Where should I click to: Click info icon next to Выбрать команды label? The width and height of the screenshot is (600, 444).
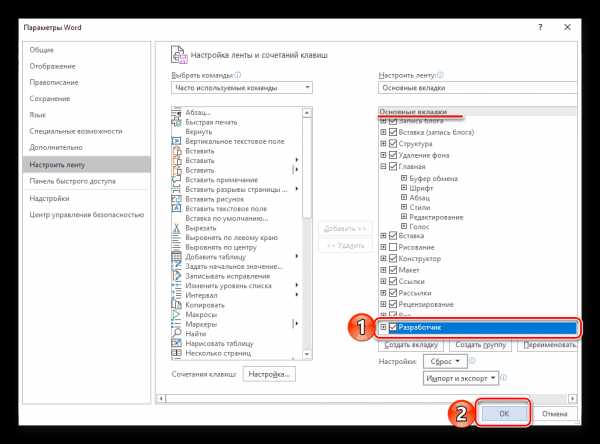coord(238,75)
